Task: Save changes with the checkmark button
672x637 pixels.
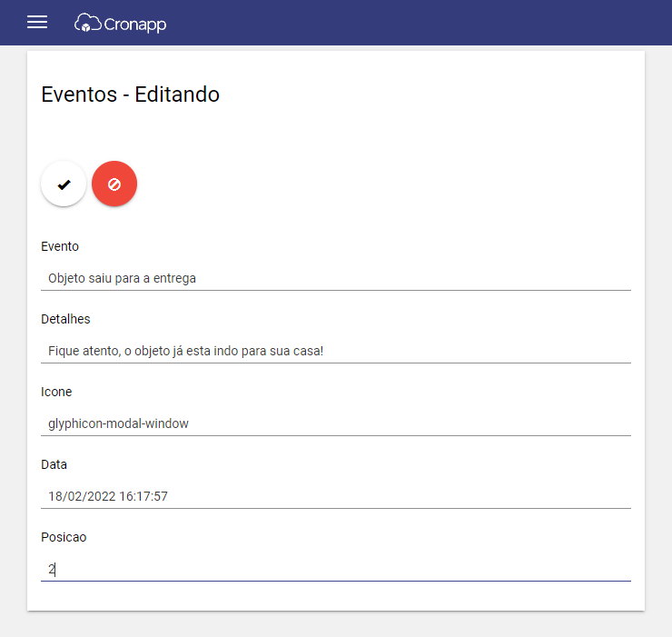Action: point(64,184)
